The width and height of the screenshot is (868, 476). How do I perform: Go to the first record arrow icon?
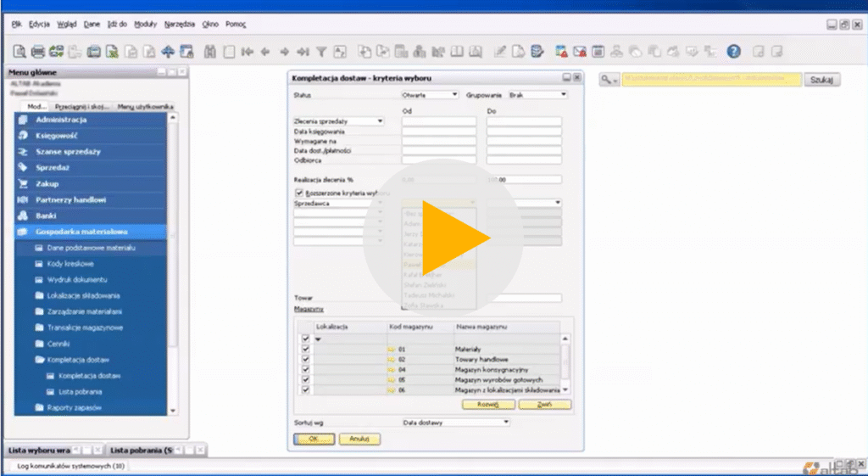point(248,52)
